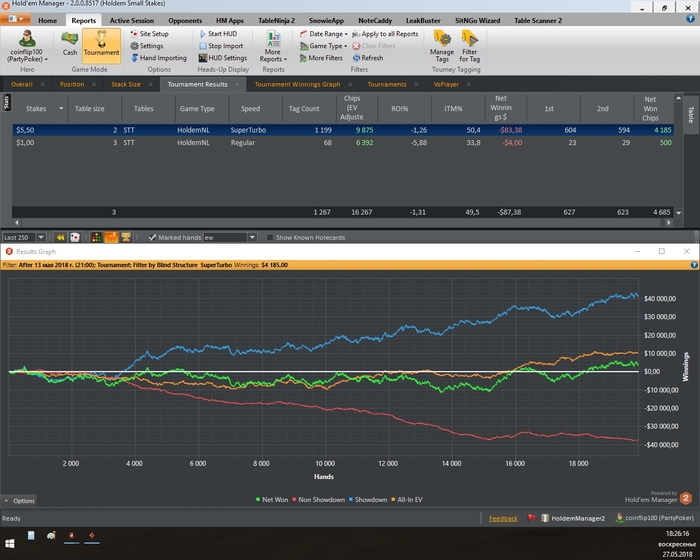This screenshot has height=560, width=700.
Task: Select the Cash game mode icon
Action: (70, 44)
